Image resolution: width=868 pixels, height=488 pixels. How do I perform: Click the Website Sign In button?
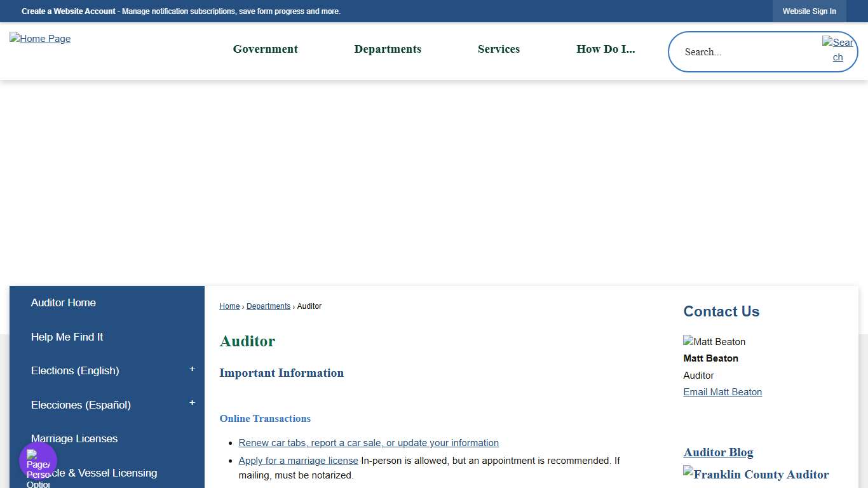(809, 11)
